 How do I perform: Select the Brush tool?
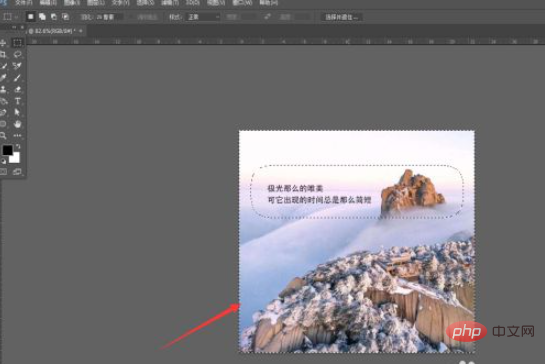pos(17,78)
